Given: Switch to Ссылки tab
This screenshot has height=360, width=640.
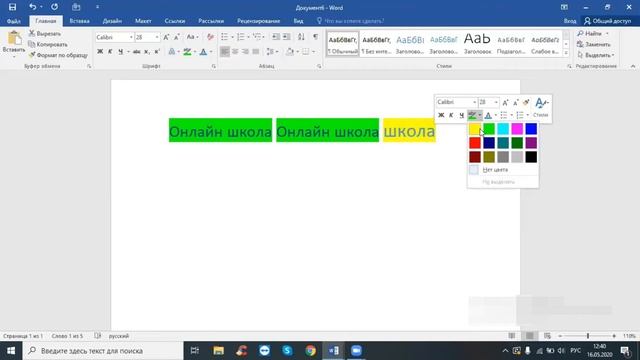Looking at the screenshot, I should point(175,21).
